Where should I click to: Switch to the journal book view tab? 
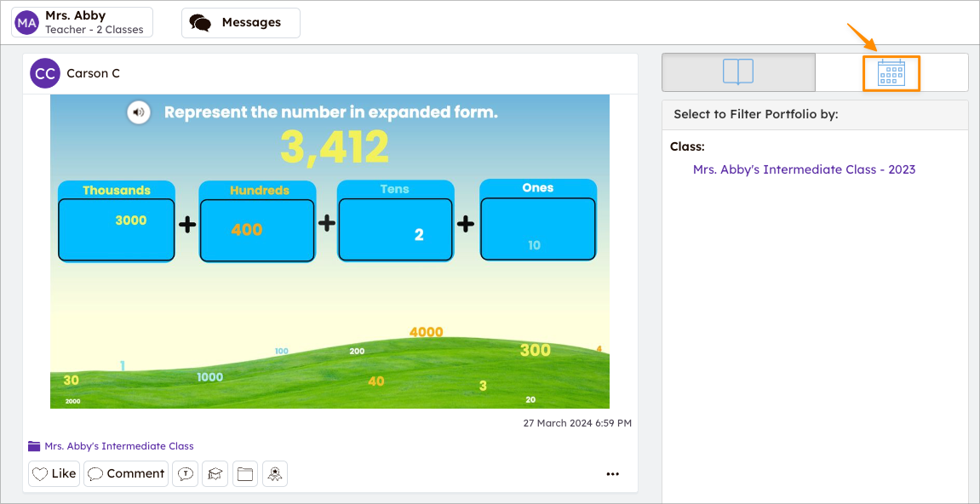point(737,72)
